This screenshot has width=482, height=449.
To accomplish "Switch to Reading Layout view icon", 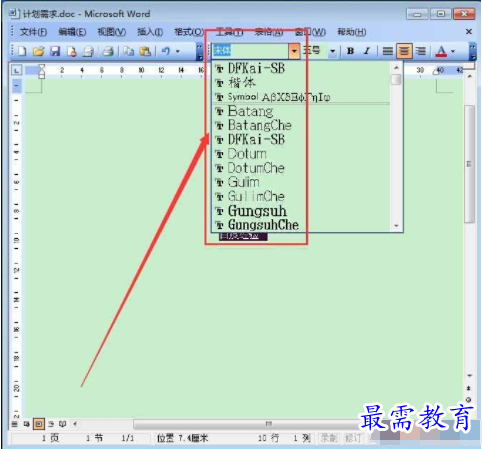I will pos(62,424).
